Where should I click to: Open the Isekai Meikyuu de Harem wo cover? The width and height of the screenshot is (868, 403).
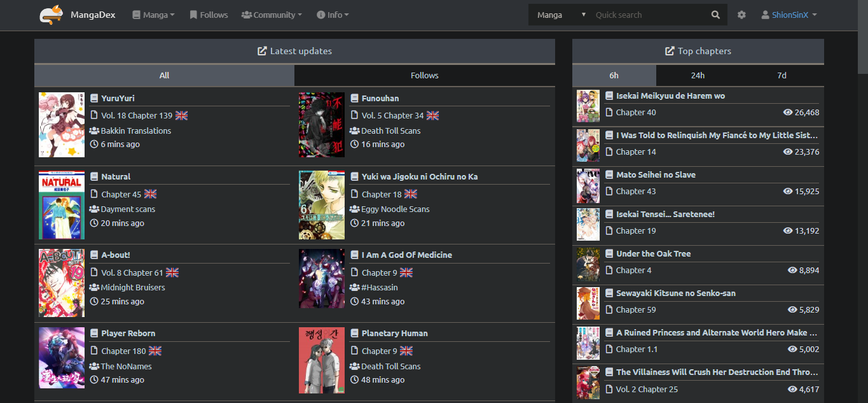click(588, 106)
